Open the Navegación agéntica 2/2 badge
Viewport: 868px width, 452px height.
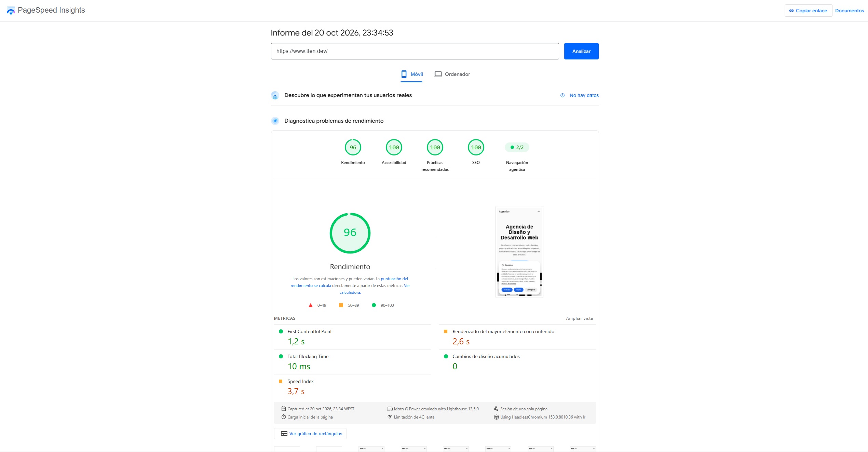(517, 147)
